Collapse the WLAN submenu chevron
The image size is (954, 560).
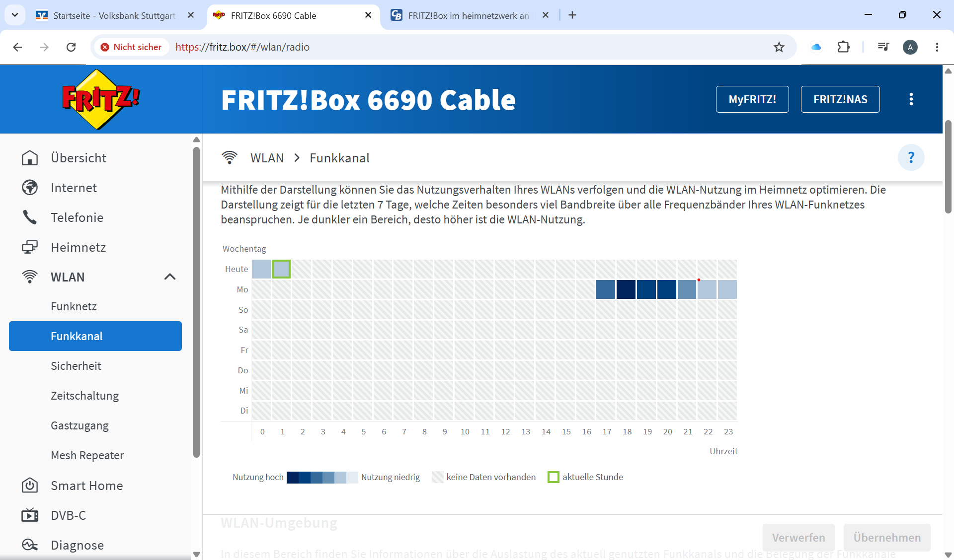(170, 277)
